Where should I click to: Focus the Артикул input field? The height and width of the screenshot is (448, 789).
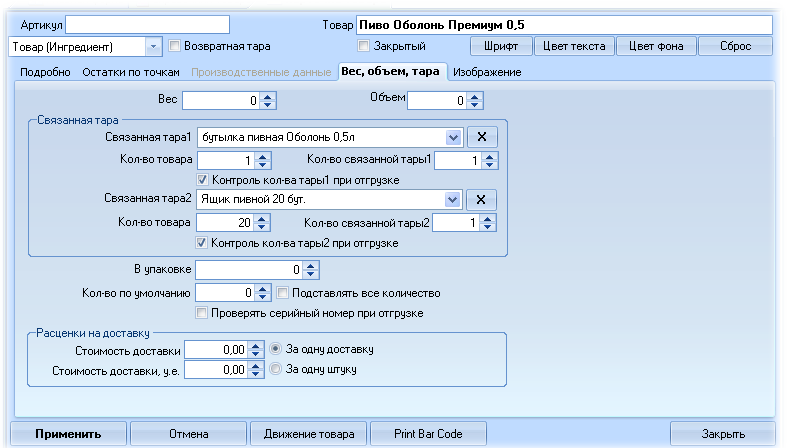(x=147, y=25)
